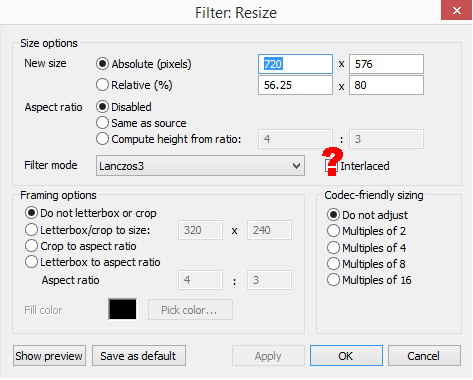The image size is (473, 380).
Task: Click Save as default button
Action: click(x=139, y=356)
